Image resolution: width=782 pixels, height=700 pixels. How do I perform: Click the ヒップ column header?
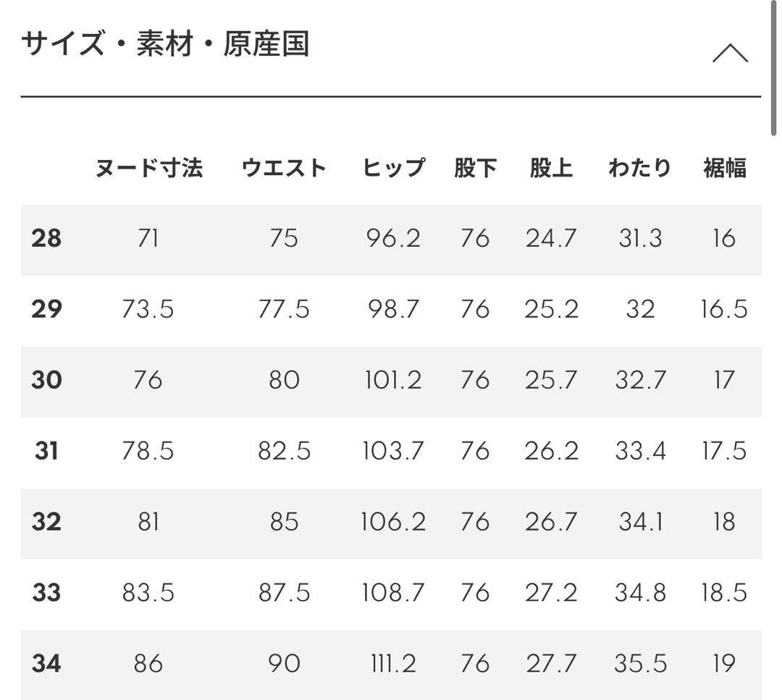[394, 166]
